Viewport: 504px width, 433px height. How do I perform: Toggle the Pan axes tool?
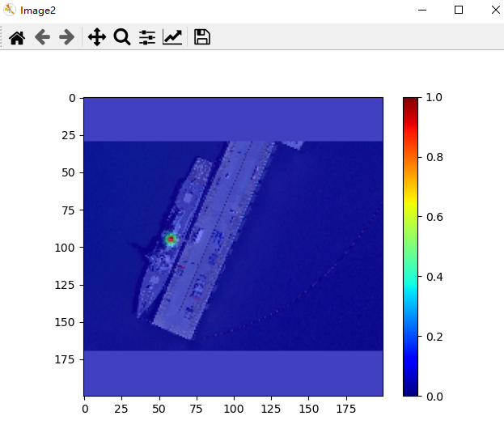click(x=97, y=37)
